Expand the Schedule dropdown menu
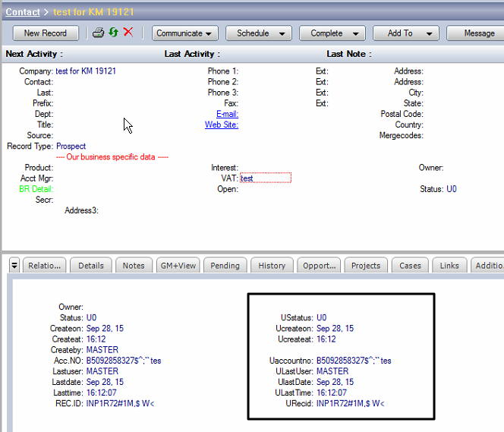The width and height of the screenshot is (504, 432). click(259, 33)
